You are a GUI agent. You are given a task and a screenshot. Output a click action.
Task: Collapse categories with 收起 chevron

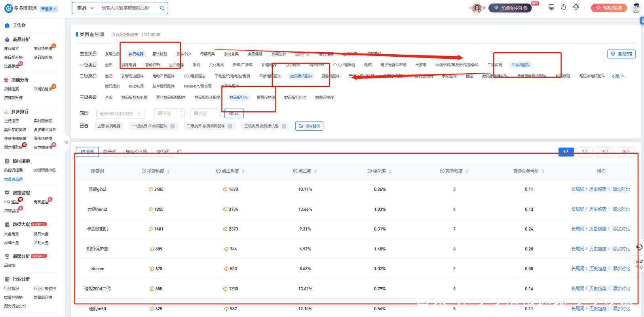[618, 76]
